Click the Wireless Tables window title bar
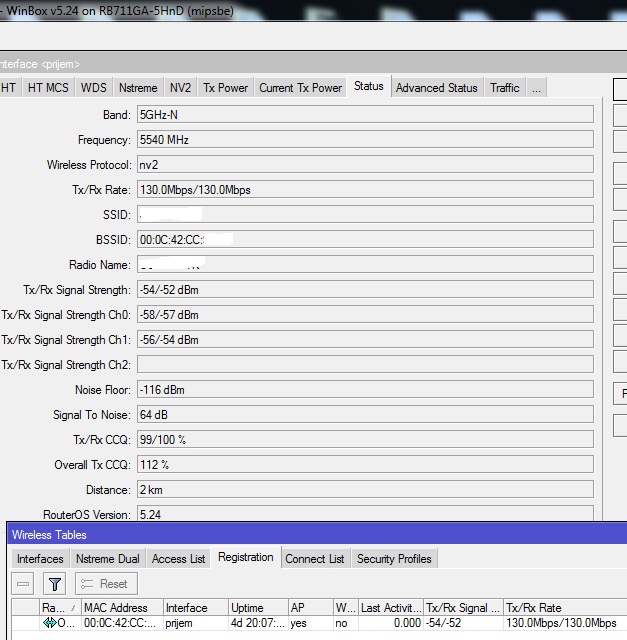Image resolution: width=627 pixels, height=640 pixels. point(317,534)
